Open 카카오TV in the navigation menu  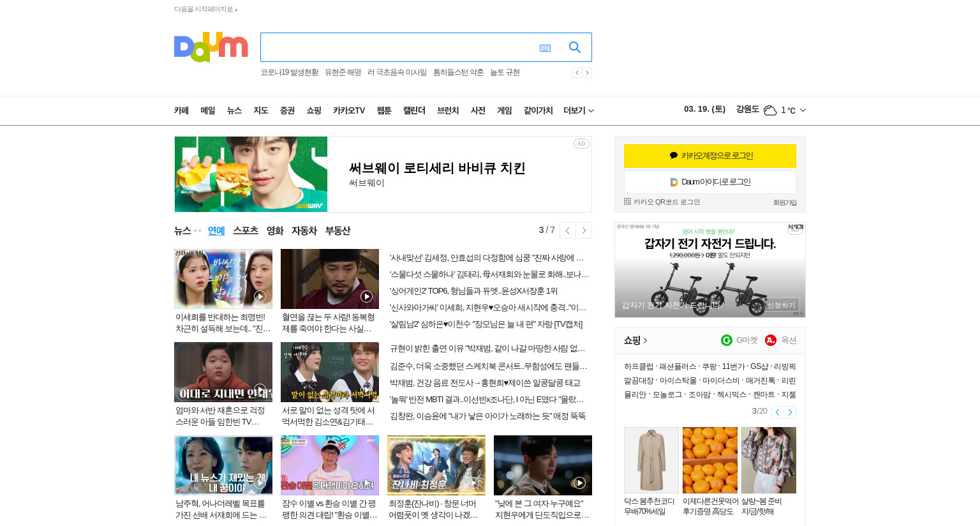(349, 110)
